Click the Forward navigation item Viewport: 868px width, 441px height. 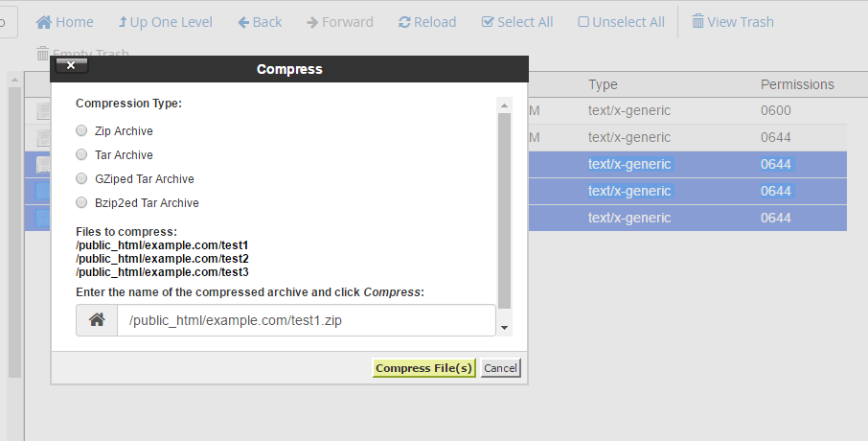click(x=340, y=22)
